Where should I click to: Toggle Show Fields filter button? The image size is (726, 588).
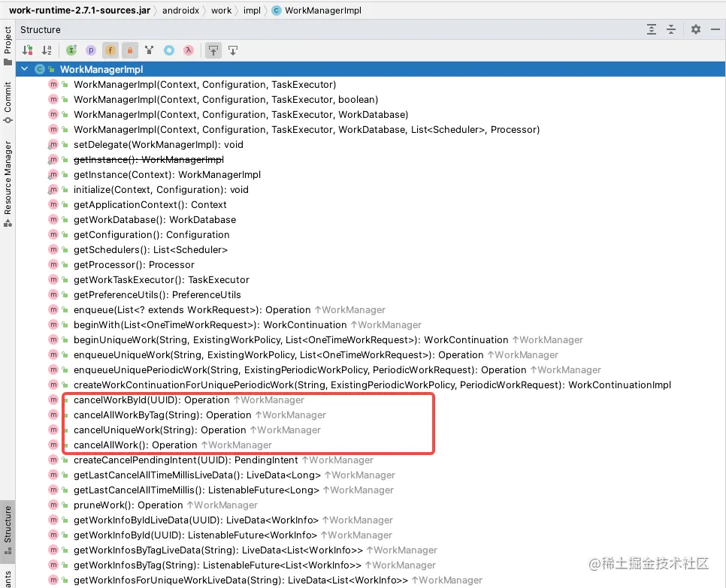[x=110, y=50]
